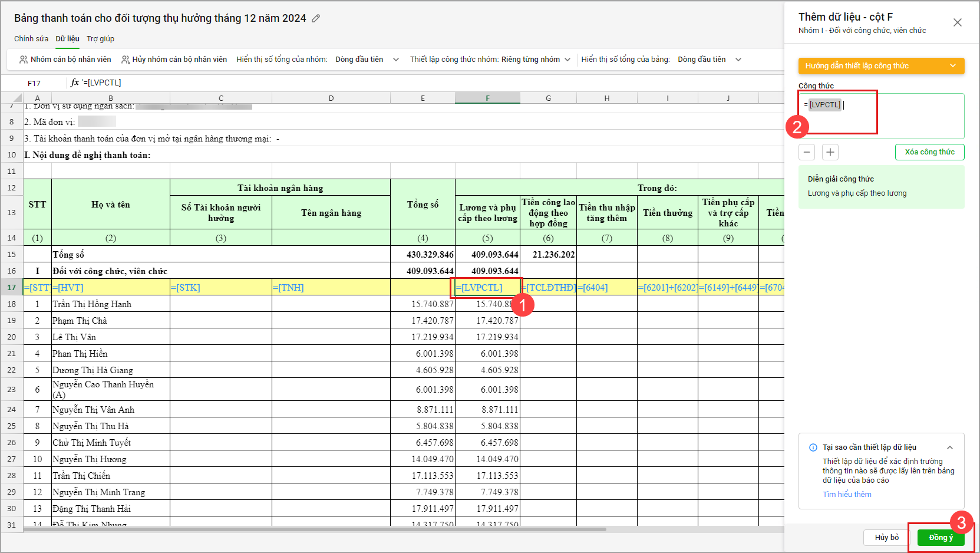Click the Nhóm cán bộ nhân viên button
Screen dimensions: 980x553
[x=65, y=60]
